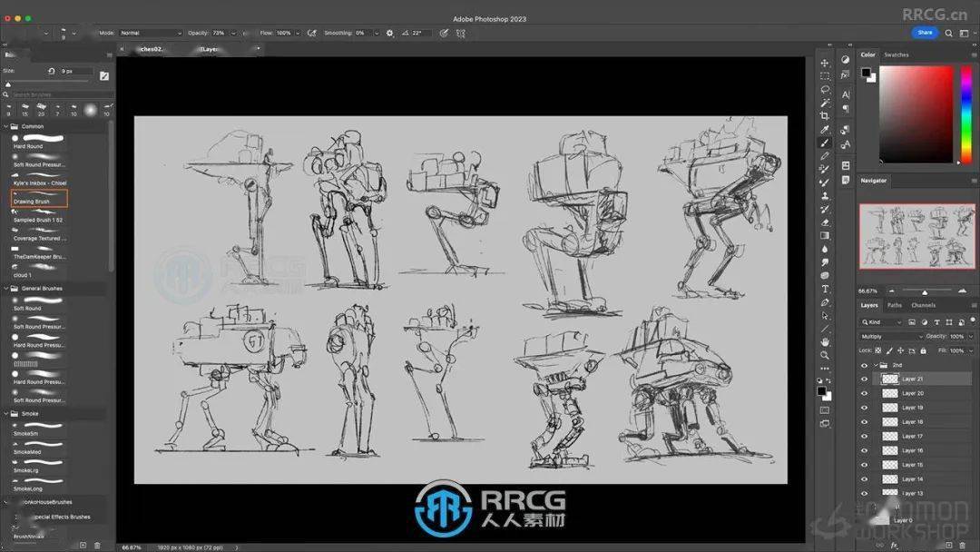
Task: Pick the Crop tool
Action: 825,116
